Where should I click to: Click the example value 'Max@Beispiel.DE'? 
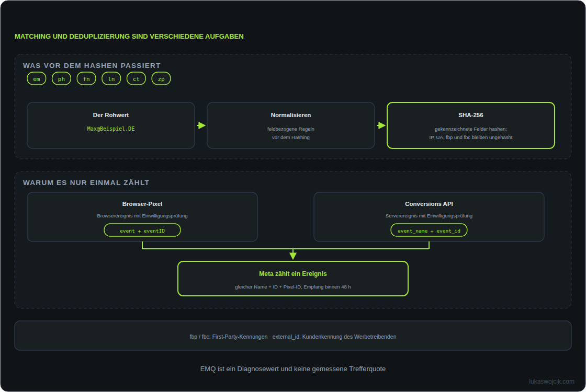pyautogui.click(x=111, y=129)
